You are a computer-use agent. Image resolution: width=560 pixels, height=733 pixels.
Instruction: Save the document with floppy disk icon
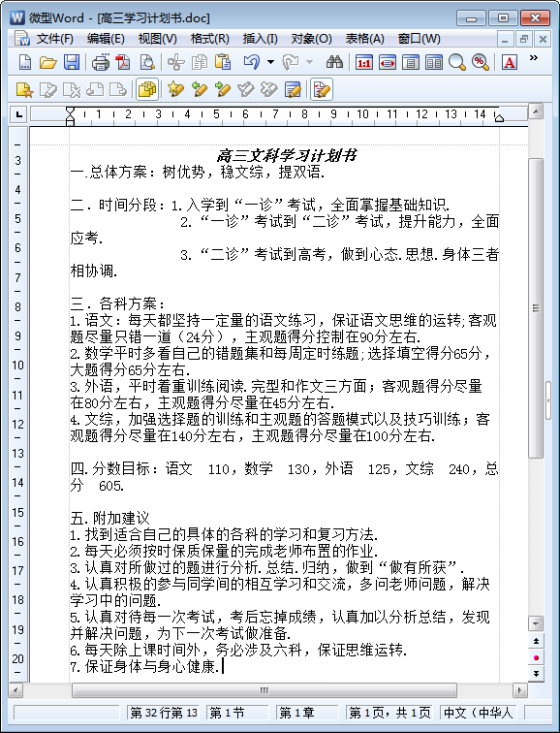coord(72,62)
